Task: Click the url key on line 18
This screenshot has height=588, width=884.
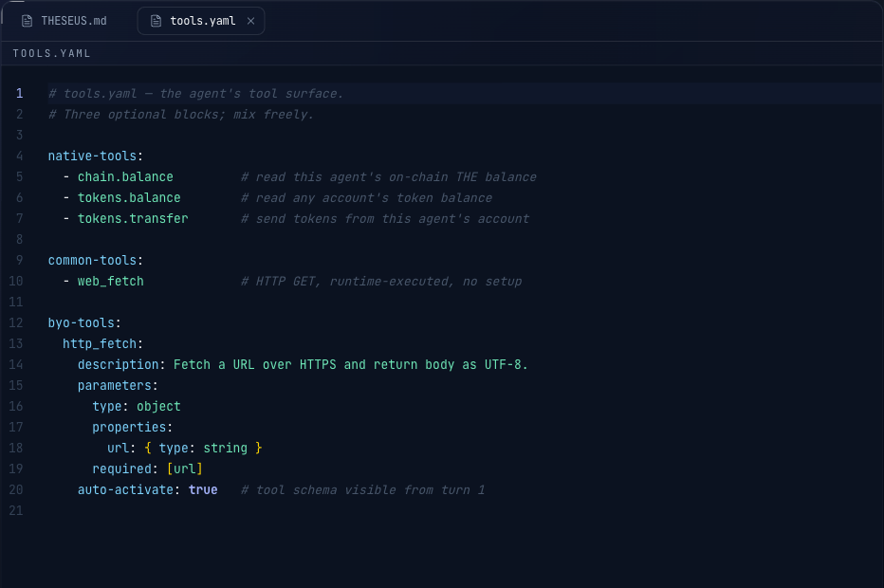Action: click(118, 448)
